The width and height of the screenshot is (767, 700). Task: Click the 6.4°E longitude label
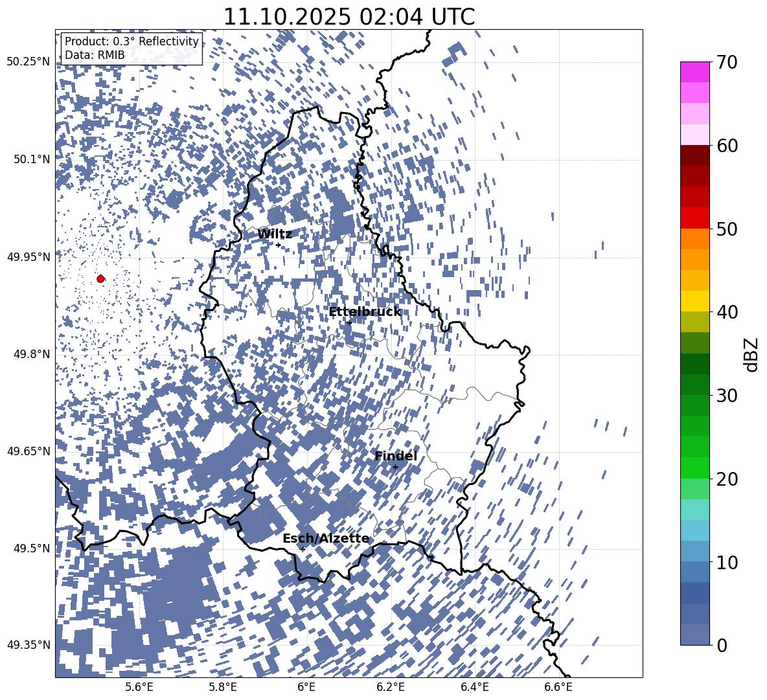475,687
